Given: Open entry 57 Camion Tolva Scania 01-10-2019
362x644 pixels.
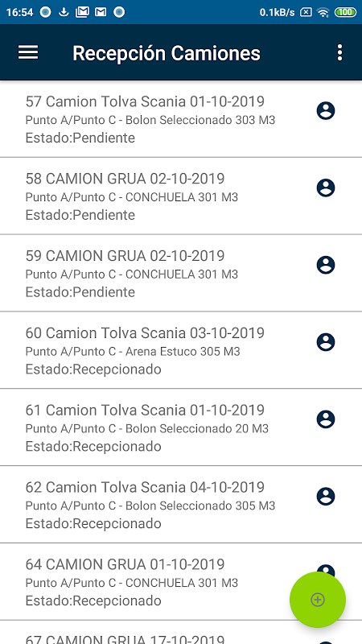Looking at the screenshot, I should pos(181,119).
